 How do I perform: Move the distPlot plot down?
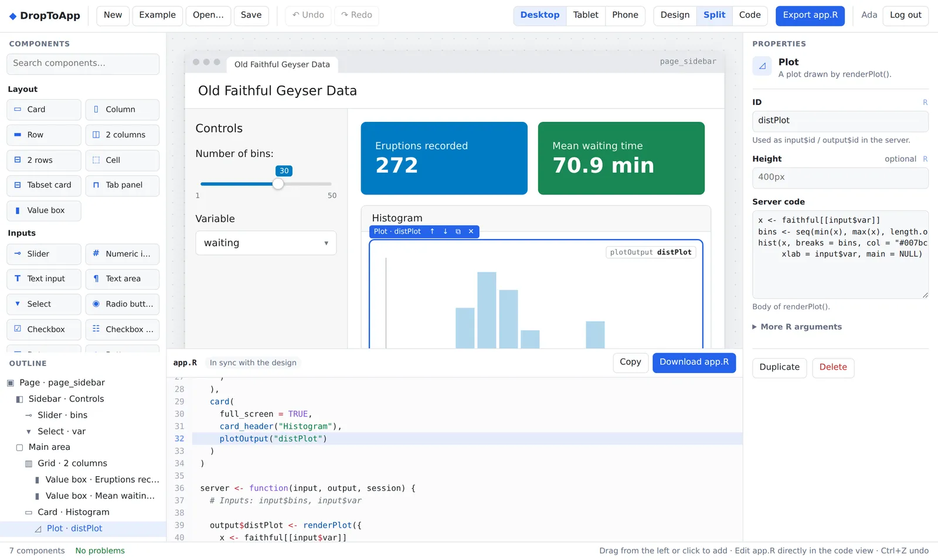click(x=445, y=231)
